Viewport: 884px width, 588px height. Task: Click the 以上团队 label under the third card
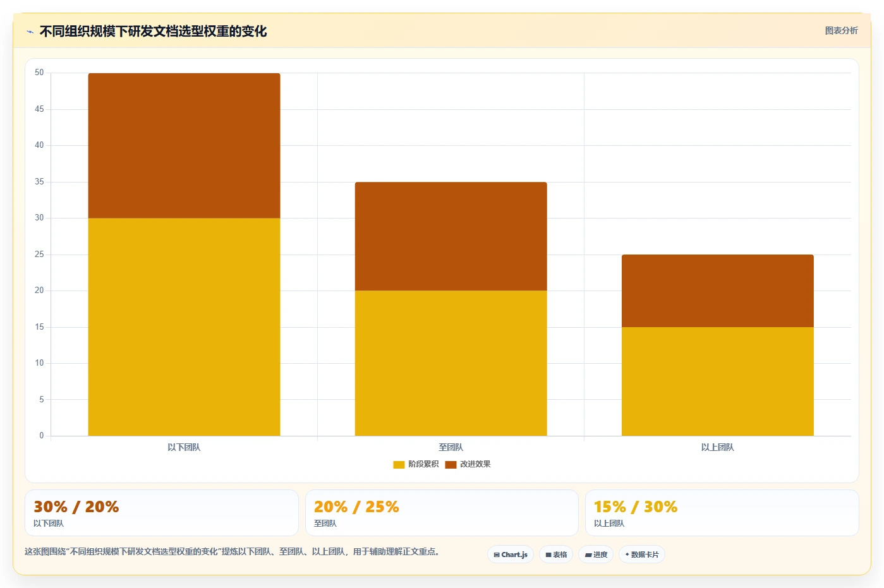pyautogui.click(x=609, y=524)
